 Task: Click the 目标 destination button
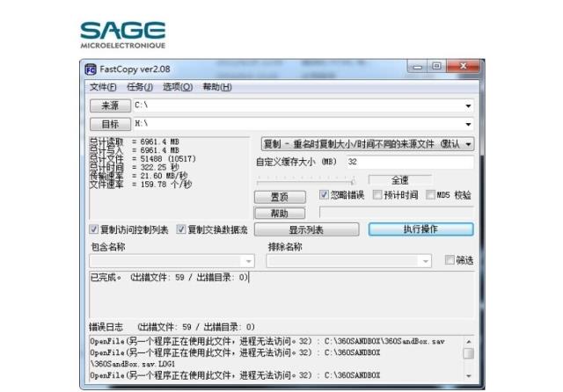click(x=110, y=124)
